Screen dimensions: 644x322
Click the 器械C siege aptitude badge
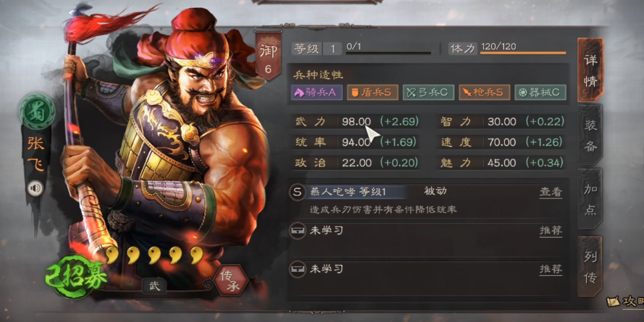pos(540,92)
